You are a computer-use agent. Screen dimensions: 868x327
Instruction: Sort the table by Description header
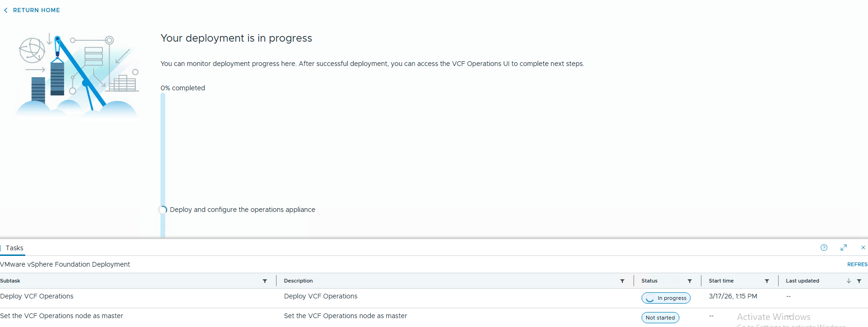point(299,281)
